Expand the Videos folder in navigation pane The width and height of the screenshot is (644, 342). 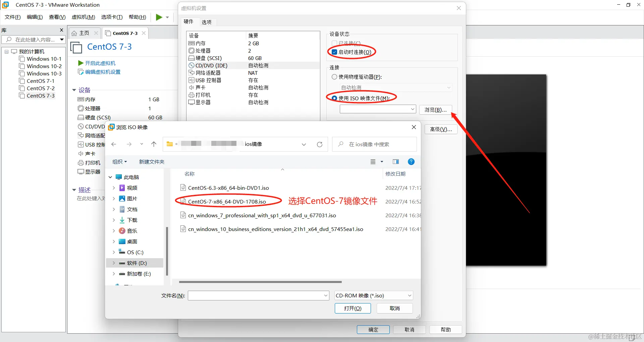coord(114,188)
